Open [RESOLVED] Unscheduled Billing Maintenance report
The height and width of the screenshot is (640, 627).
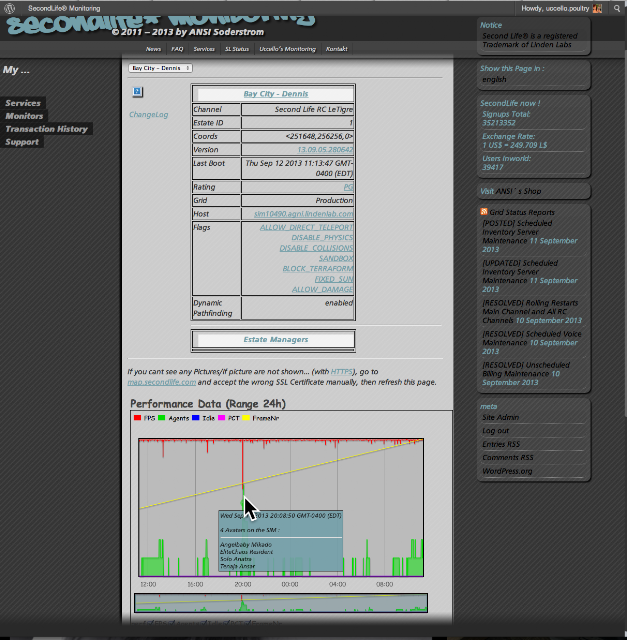point(526,369)
